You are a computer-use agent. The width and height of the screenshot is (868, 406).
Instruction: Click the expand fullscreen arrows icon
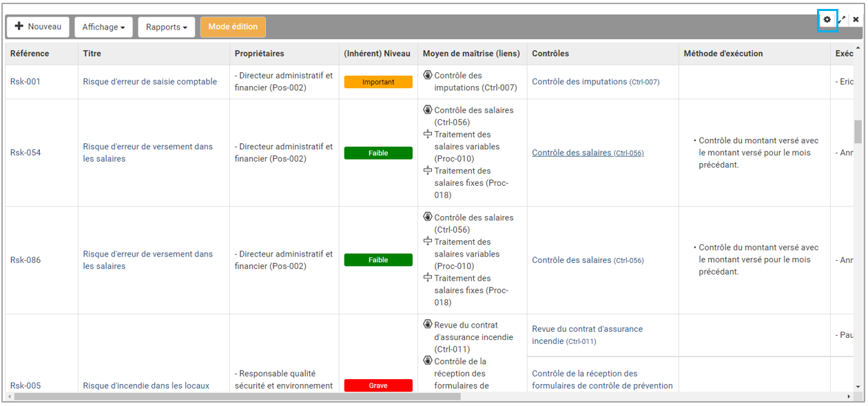tap(842, 20)
